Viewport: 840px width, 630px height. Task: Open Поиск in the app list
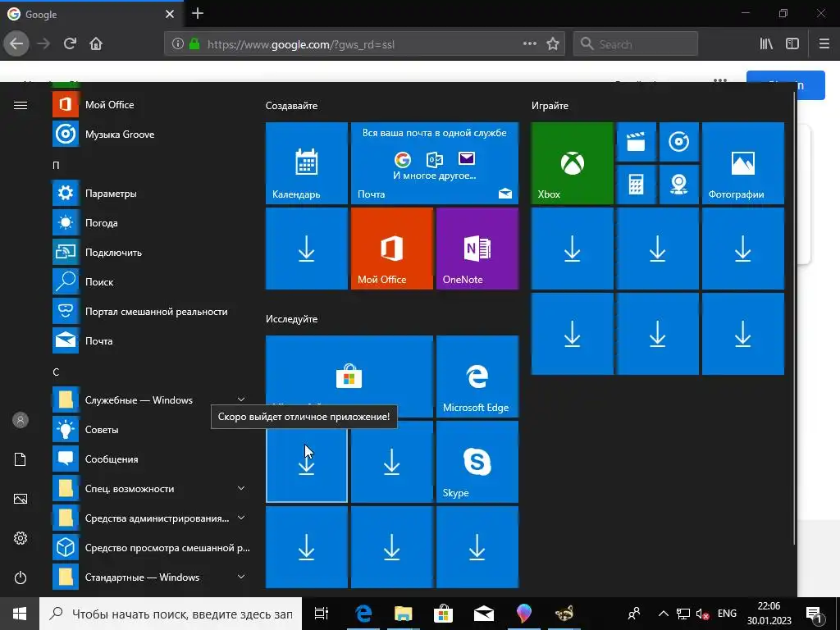[152, 281]
